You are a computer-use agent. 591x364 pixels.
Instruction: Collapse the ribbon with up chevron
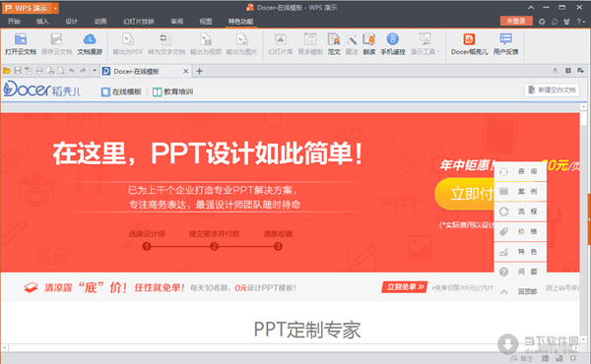point(531,7)
